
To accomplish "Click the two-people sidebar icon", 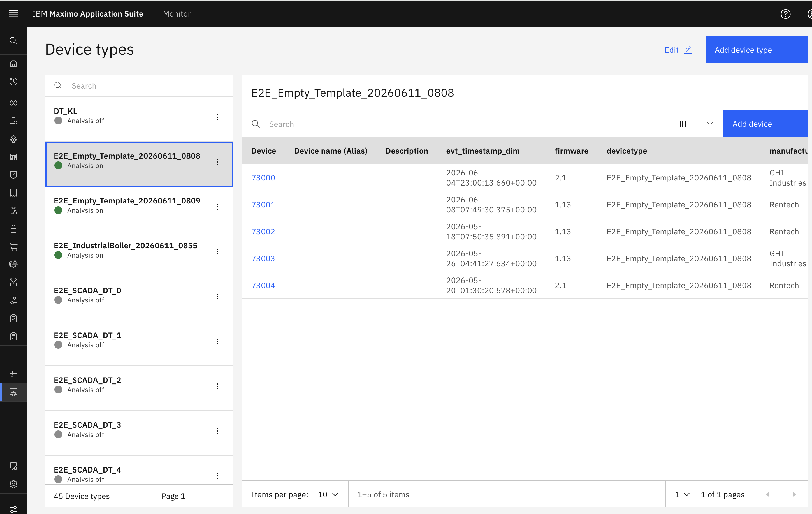I will (13, 282).
